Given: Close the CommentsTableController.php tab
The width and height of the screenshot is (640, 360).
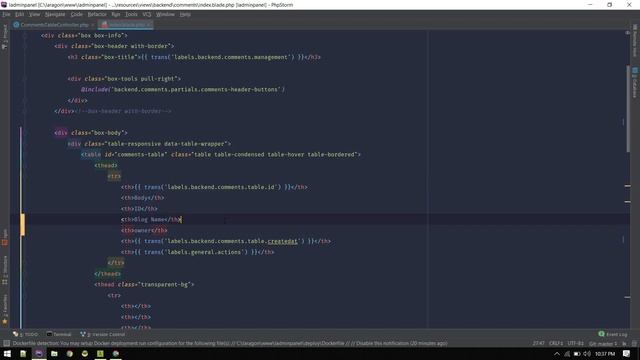Looking at the screenshot, I should [93, 25].
